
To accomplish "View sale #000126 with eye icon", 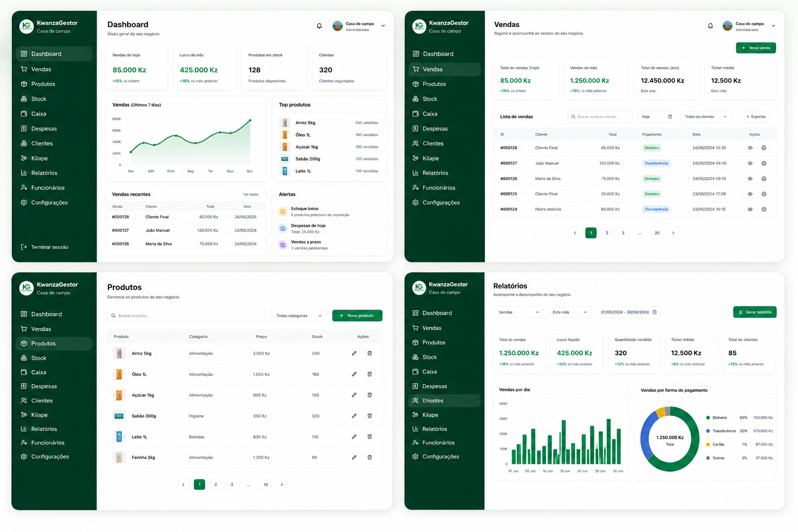I will [x=750, y=179].
